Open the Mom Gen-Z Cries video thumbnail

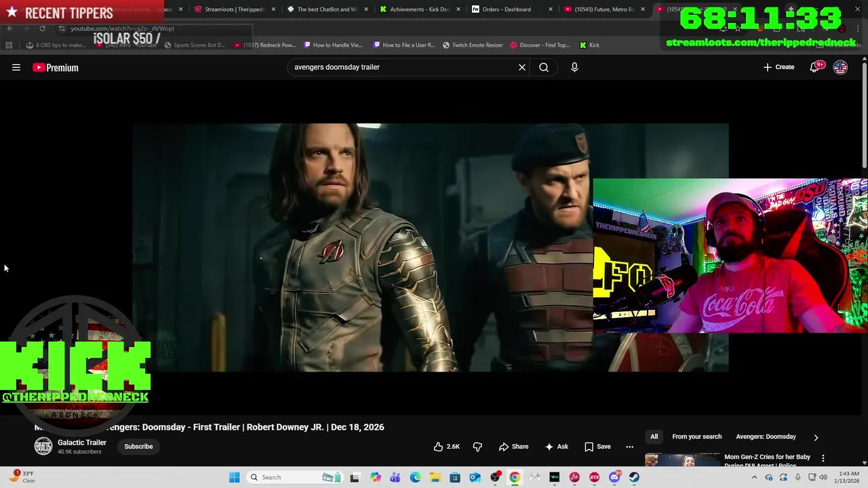(x=682, y=460)
